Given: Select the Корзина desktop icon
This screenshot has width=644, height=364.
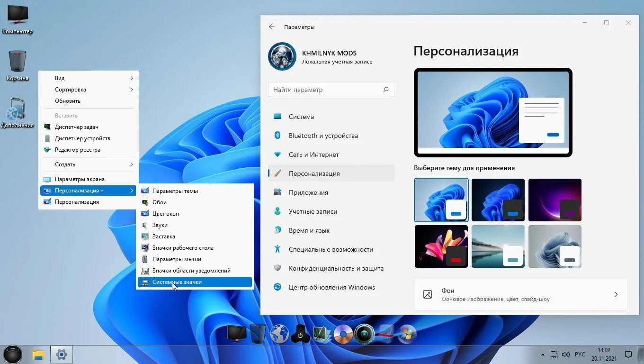Looking at the screenshot, I should point(18,65).
